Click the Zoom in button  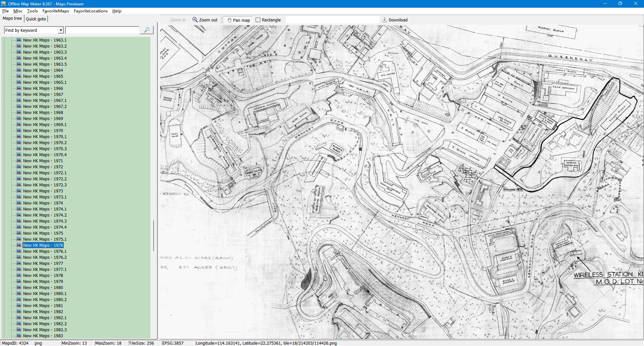(178, 20)
